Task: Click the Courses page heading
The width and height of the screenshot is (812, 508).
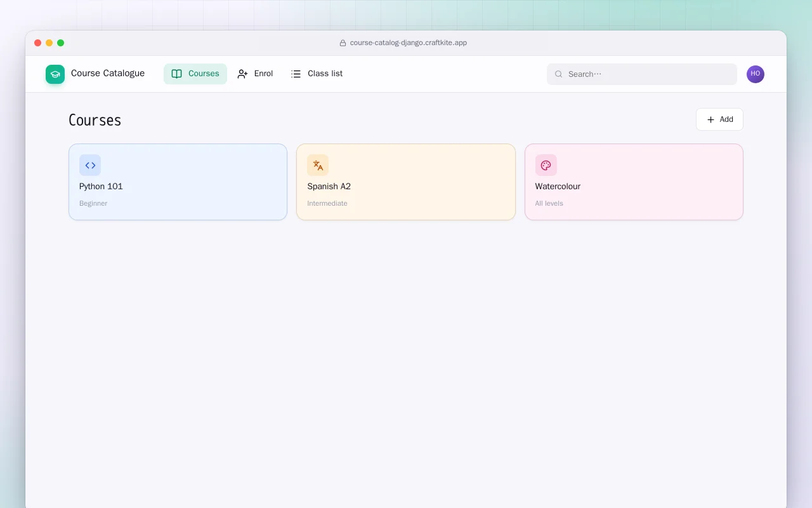Action: pyautogui.click(x=95, y=120)
